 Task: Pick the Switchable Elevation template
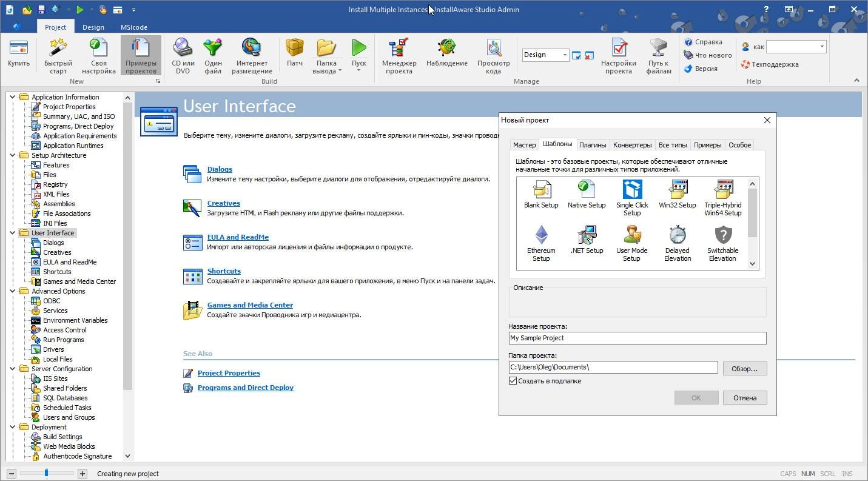tap(722, 243)
